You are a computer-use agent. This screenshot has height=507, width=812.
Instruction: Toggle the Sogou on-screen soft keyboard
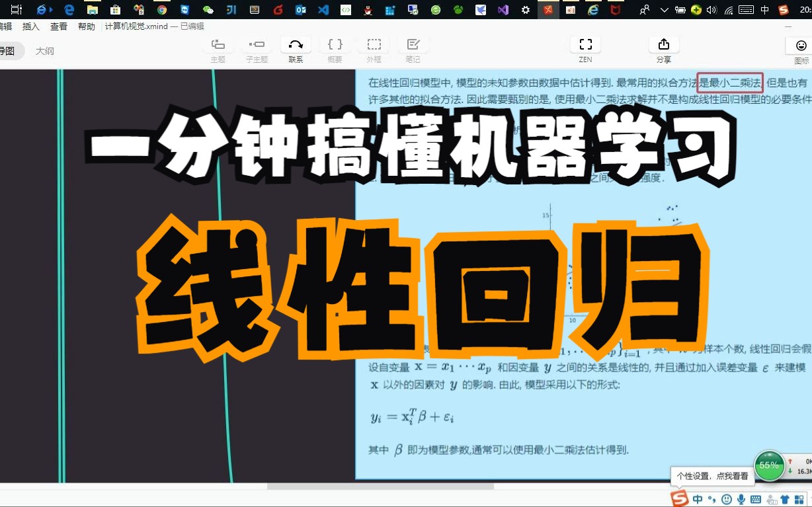tap(756, 498)
